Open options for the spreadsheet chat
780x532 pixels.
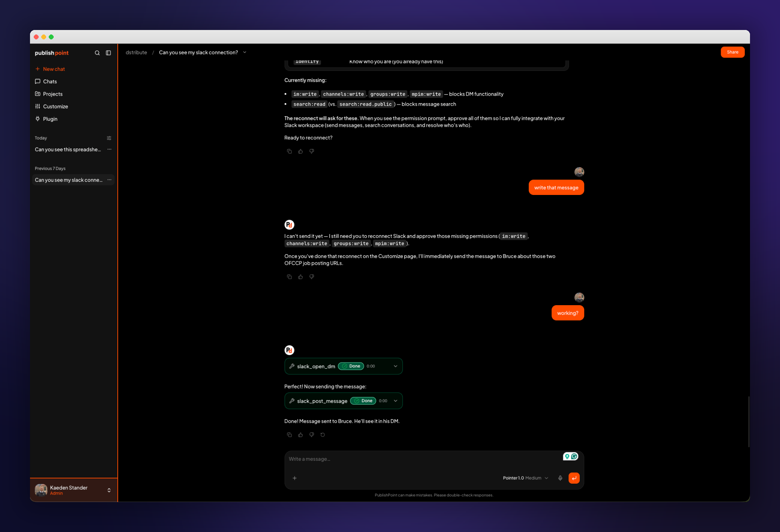coord(109,149)
